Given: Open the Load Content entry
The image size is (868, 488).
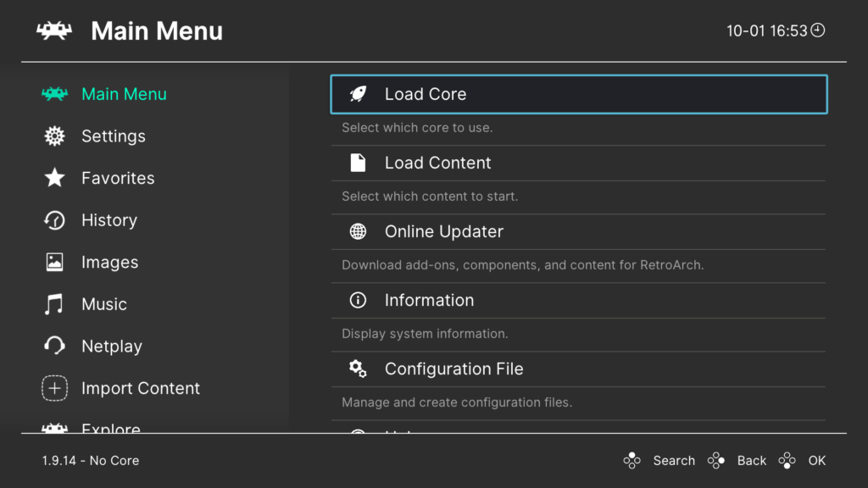Looking at the screenshot, I should 578,163.
